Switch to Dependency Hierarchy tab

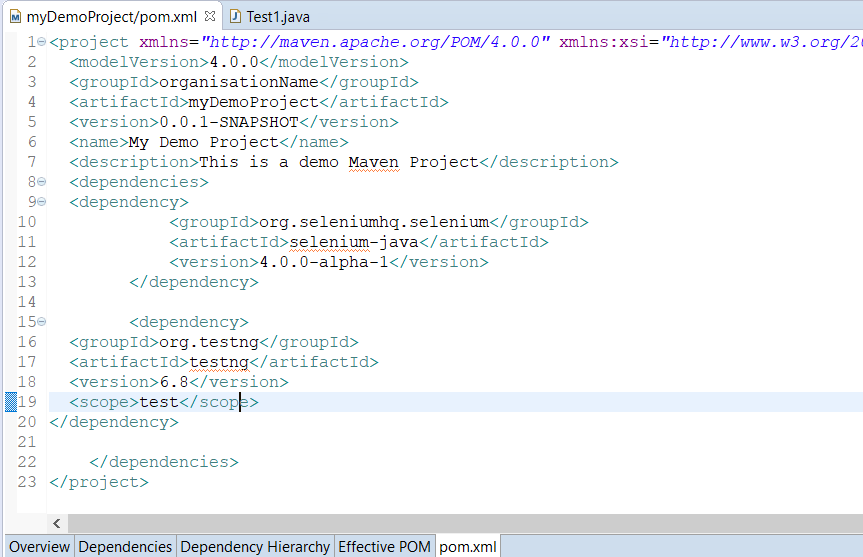pos(255,547)
